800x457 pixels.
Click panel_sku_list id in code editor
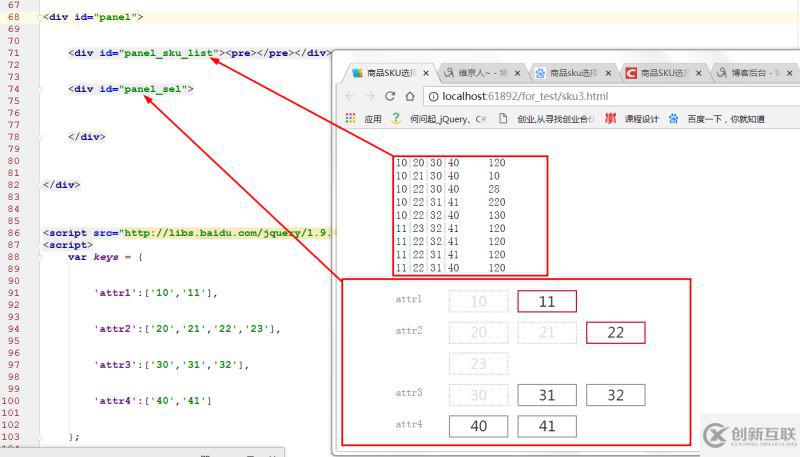pos(168,53)
